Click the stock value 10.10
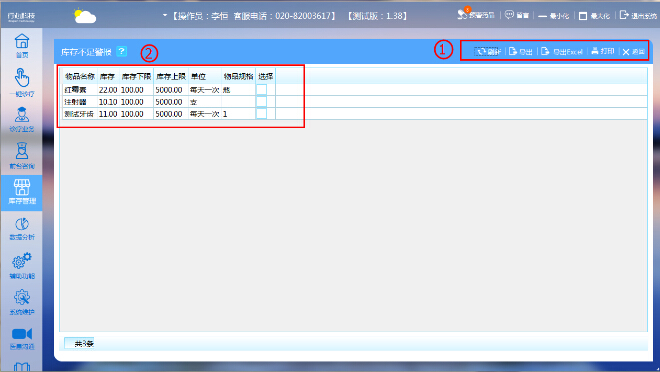 click(x=108, y=102)
